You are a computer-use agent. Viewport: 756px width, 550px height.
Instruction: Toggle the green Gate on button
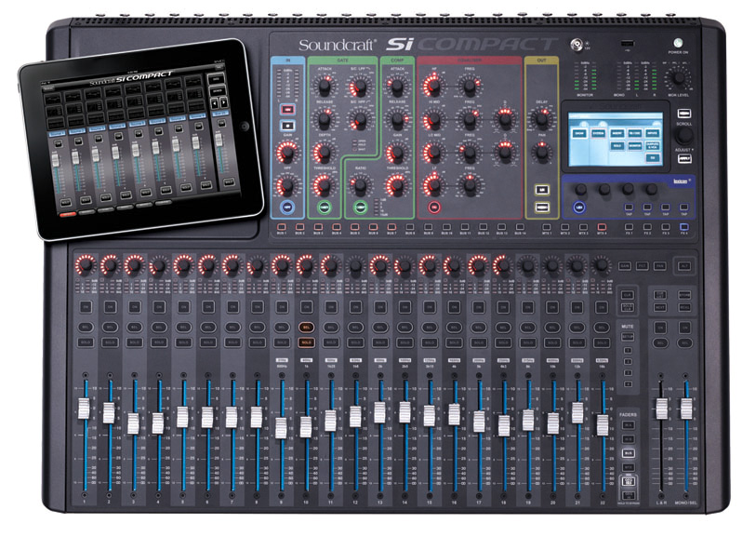(324, 207)
